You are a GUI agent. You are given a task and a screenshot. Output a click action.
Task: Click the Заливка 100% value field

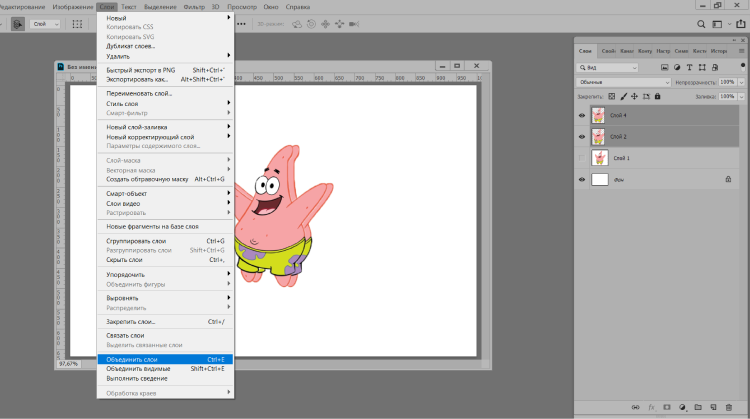click(x=728, y=97)
